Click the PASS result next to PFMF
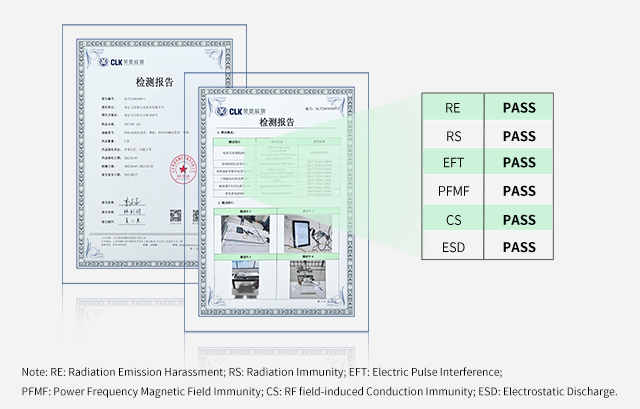 coord(519,191)
